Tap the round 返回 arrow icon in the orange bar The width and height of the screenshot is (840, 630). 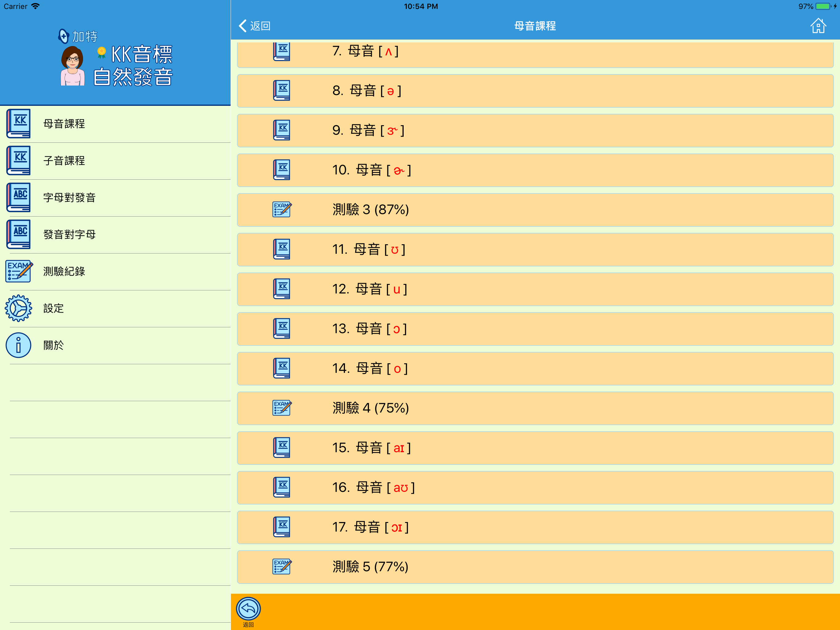(x=248, y=609)
